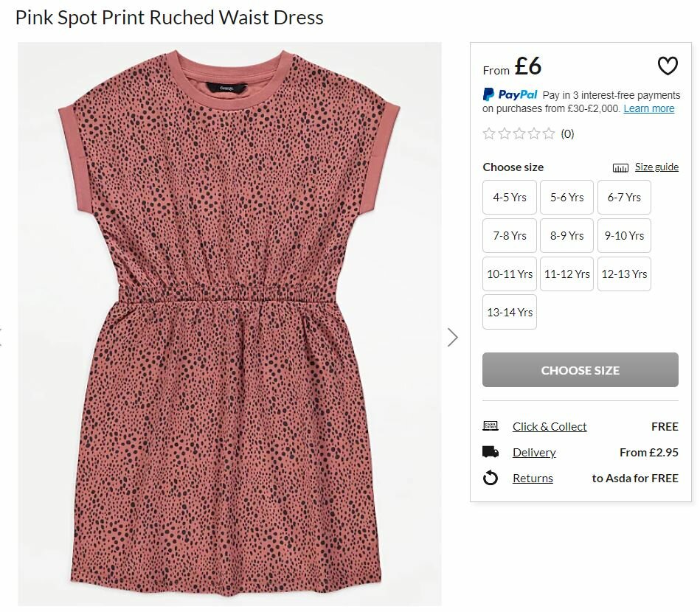Open the Size guide link
The width and height of the screenshot is (700, 612).
(x=656, y=167)
